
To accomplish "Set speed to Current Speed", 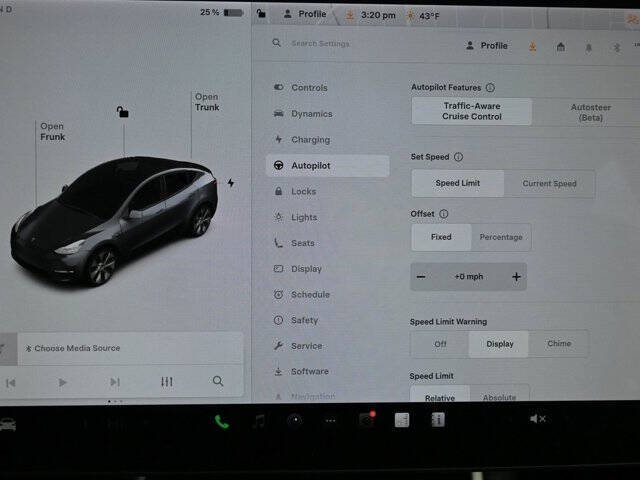I will tap(549, 184).
